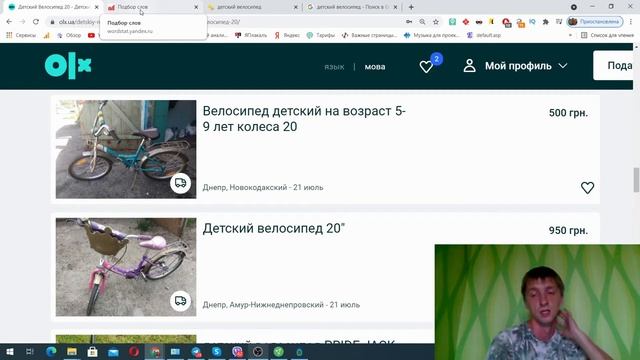Go forward in browser history
Screen dimensions: 640x360
pos(22,22)
